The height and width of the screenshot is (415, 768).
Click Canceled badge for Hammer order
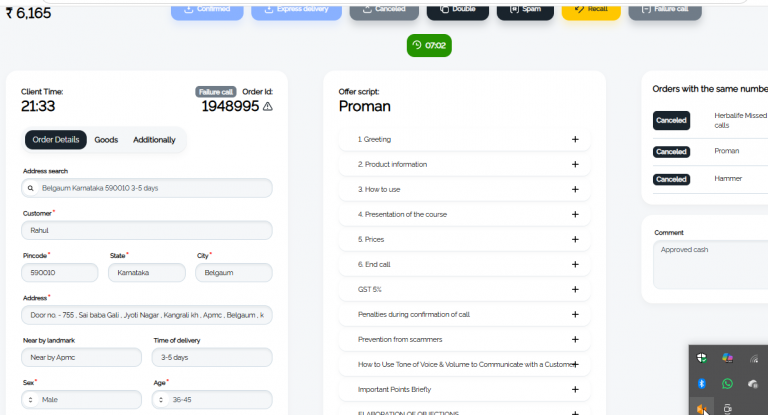pos(671,179)
